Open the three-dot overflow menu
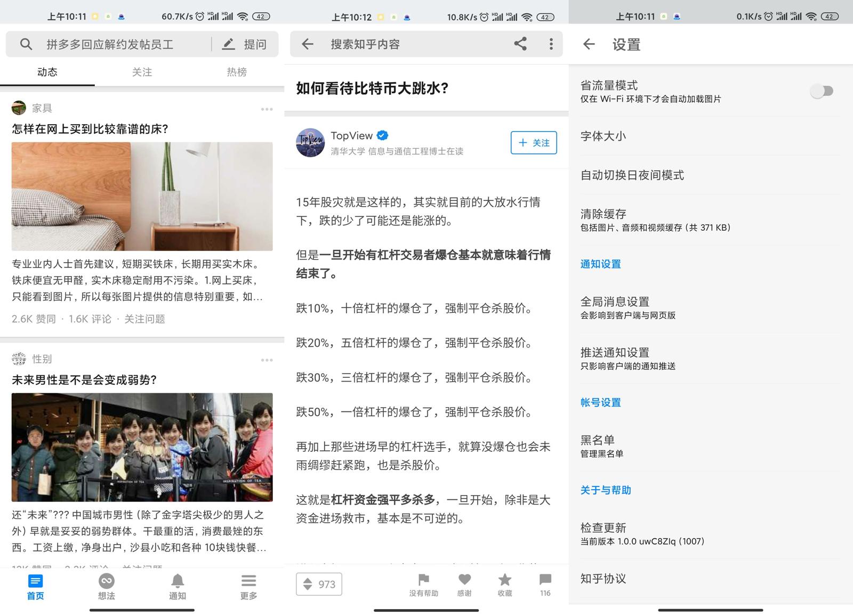This screenshot has width=853, height=616. (551, 44)
